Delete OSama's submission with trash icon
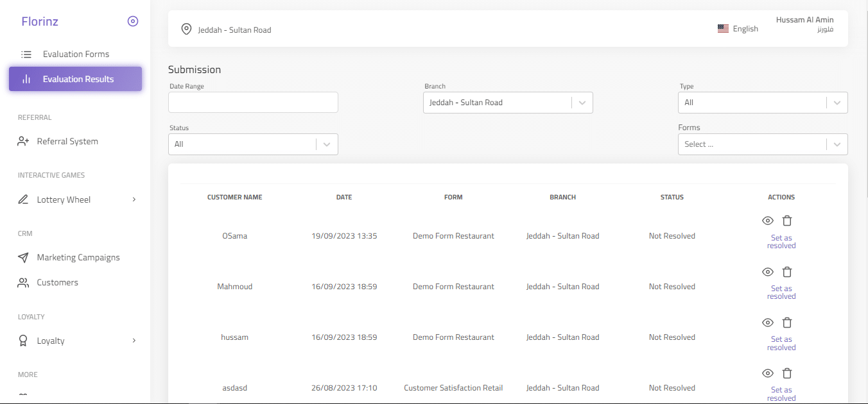The height and width of the screenshot is (404, 868). click(x=787, y=221)
